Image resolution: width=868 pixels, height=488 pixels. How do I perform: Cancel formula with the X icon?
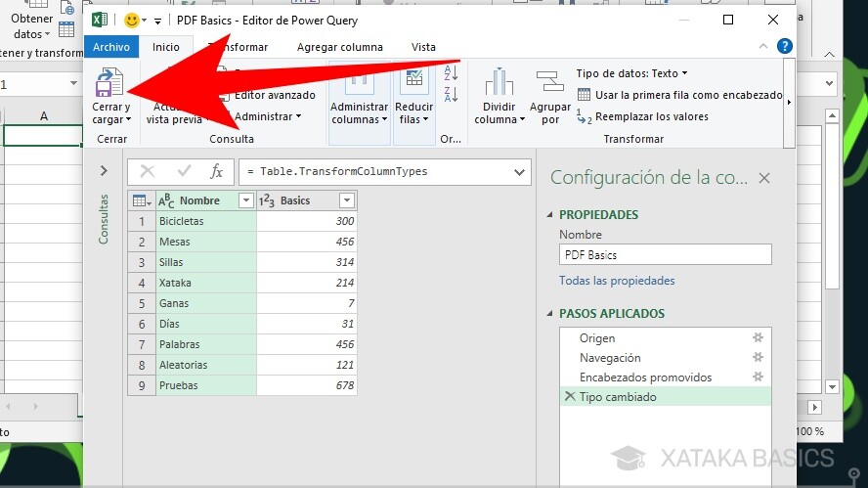click(148, 172)
